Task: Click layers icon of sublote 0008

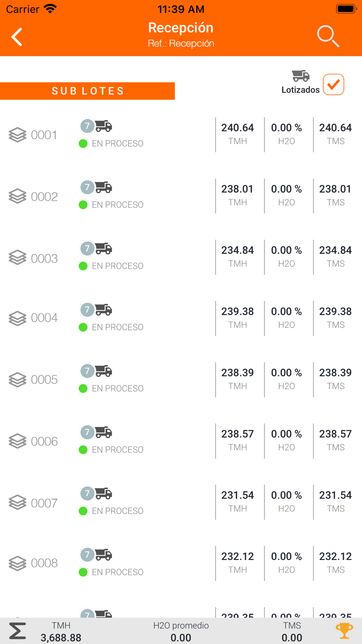Action: click(17, 563)
